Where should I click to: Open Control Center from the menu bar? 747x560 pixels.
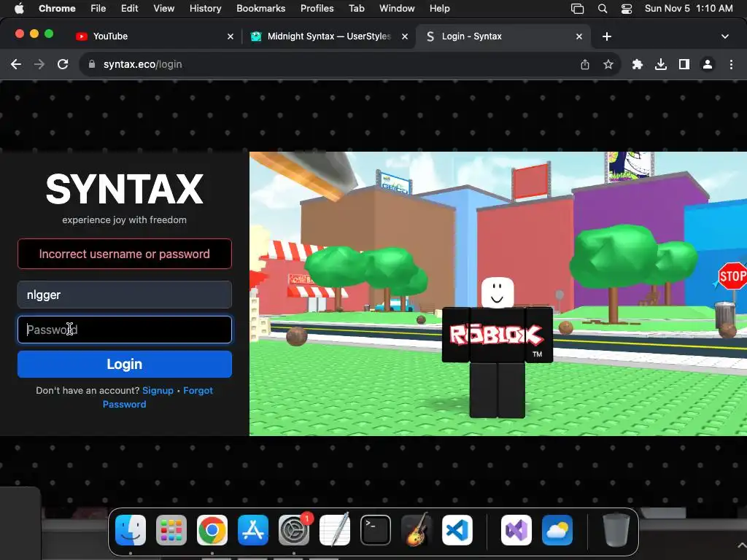pyautogui.click(x=627, y=9)
